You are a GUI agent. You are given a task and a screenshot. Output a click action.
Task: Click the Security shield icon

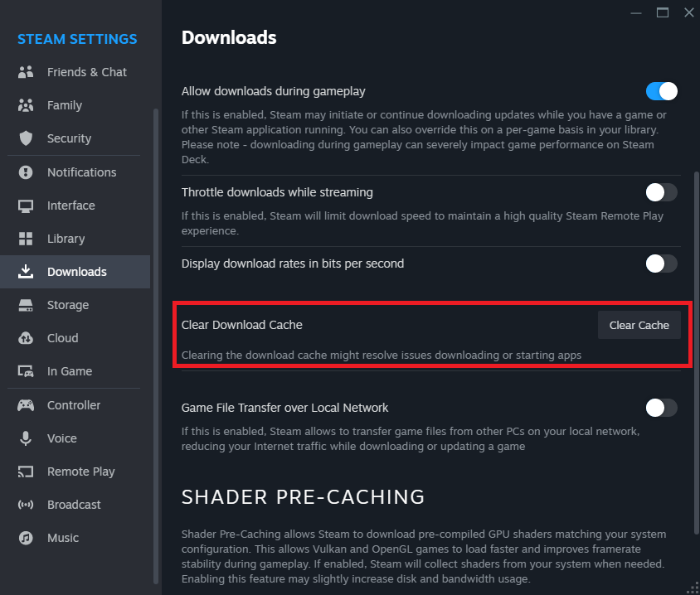tap(26, 138)
